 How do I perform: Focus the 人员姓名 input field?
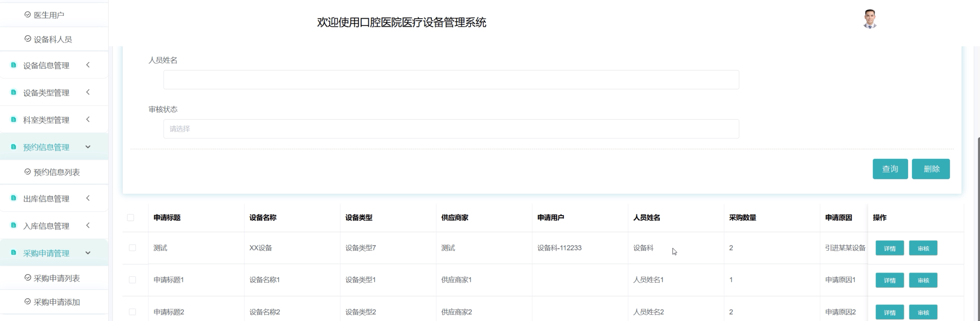coord(451,80)
